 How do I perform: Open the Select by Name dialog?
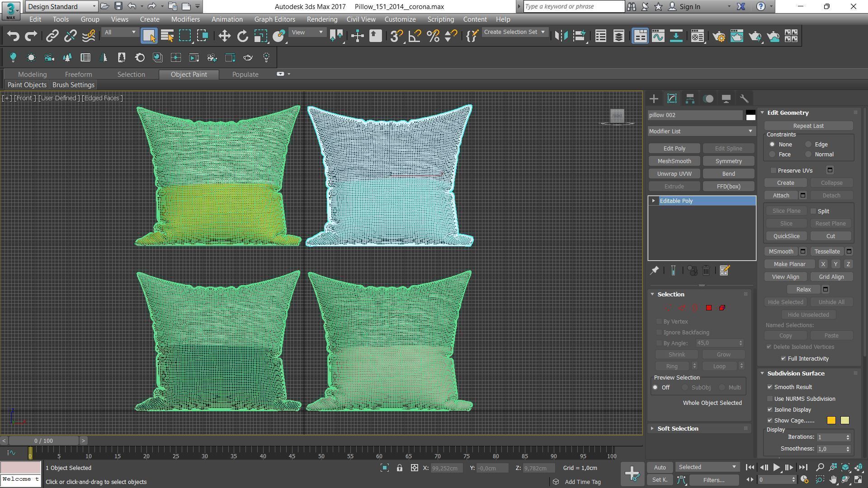167,36
